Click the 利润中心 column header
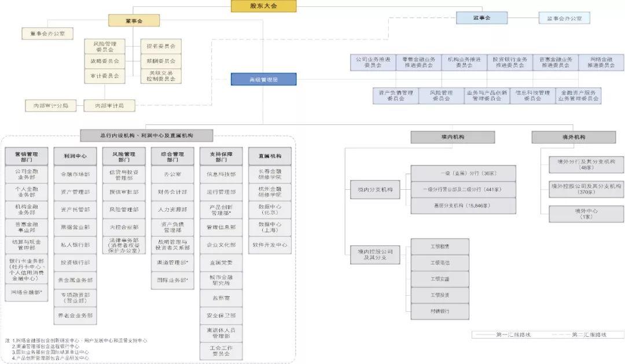The height and width of the screenshot is (364, 625). pyautogui.click(x=75, y=156)
